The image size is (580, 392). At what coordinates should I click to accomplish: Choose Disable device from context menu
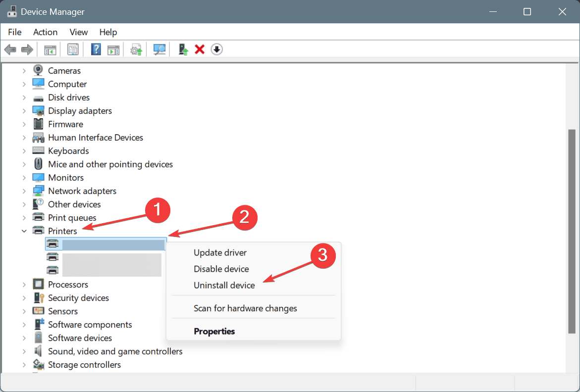[x=254, y=269]
